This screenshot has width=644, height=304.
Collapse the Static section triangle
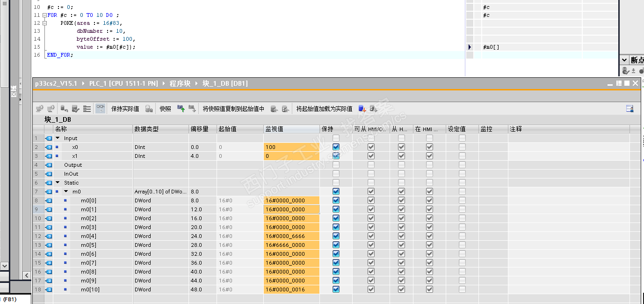tap(58, 183)
